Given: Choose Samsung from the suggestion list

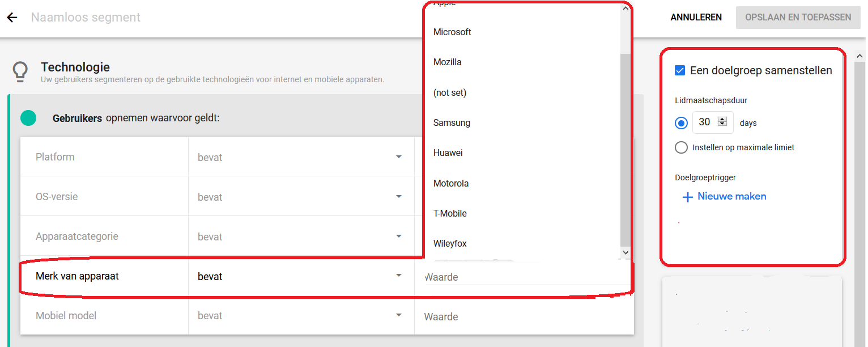Looking at the screenshot, I should 452,122.
